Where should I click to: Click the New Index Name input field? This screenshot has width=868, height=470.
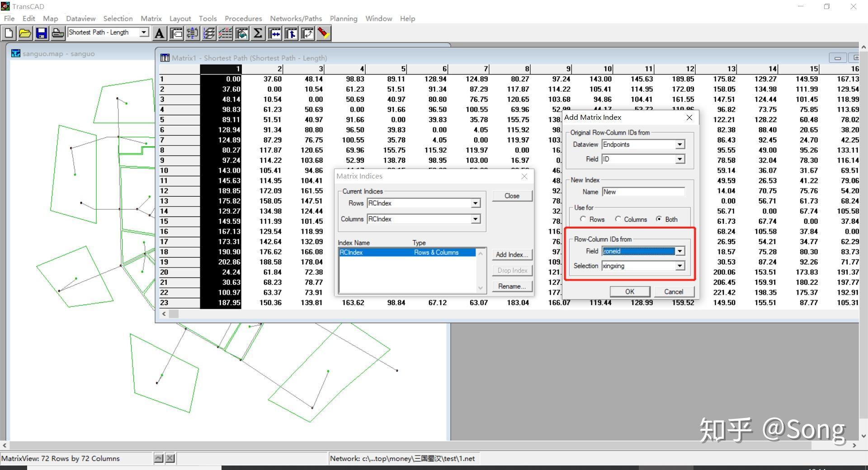point(643,192)
